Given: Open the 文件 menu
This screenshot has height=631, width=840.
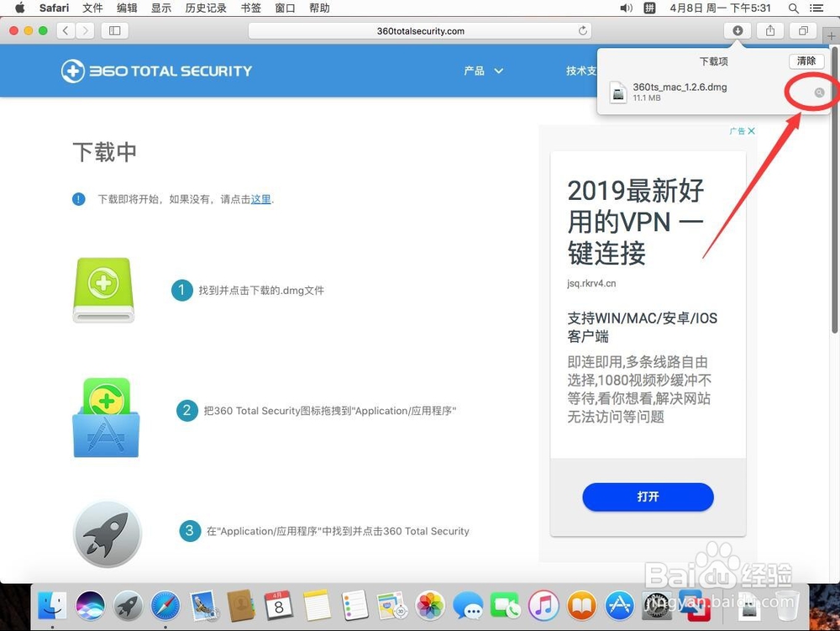Looking at the screenshot, I should [x=92, y=8].
